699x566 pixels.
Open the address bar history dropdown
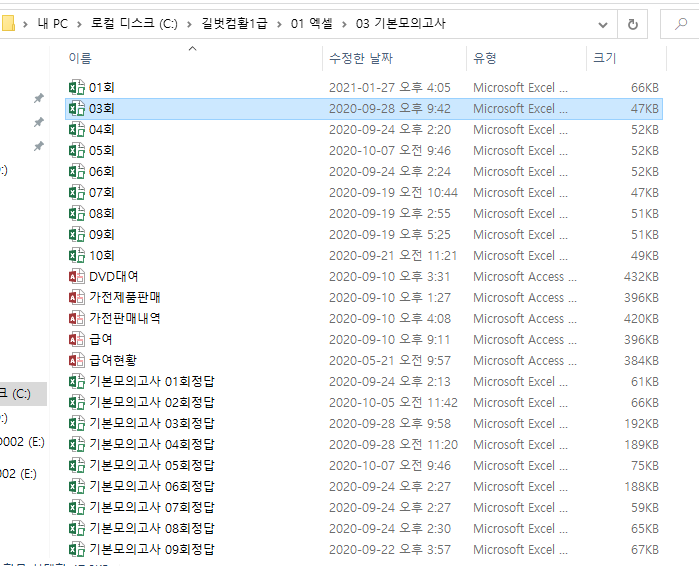602,24
